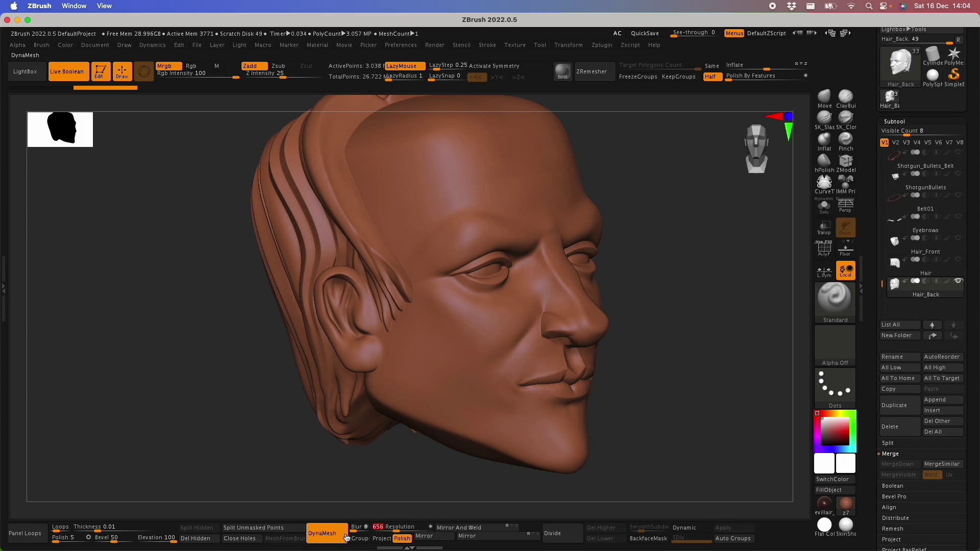Toggle Ghost transparency

[x=845, y=228]
